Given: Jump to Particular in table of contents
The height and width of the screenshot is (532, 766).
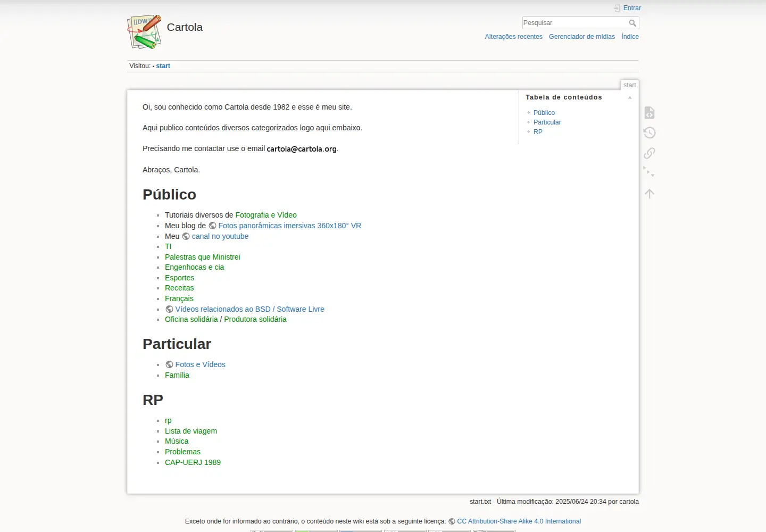Looking at the screenshot, I should tap(547, 122).
